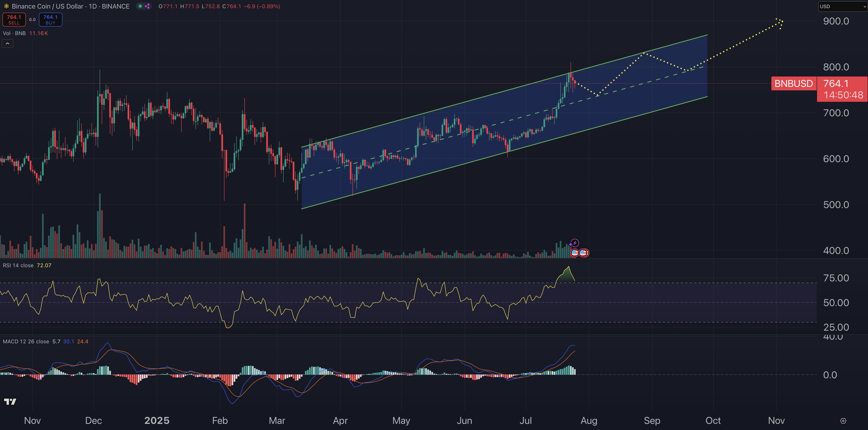Click the 400.0 price axis label
This screenshot has height=430, width=868.
click(836, 250)
